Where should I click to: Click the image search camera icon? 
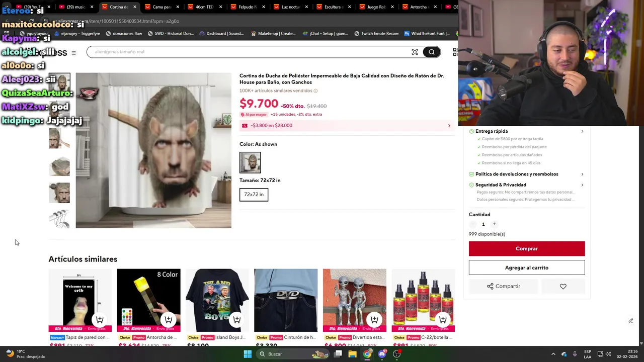(x=415, y=52)
